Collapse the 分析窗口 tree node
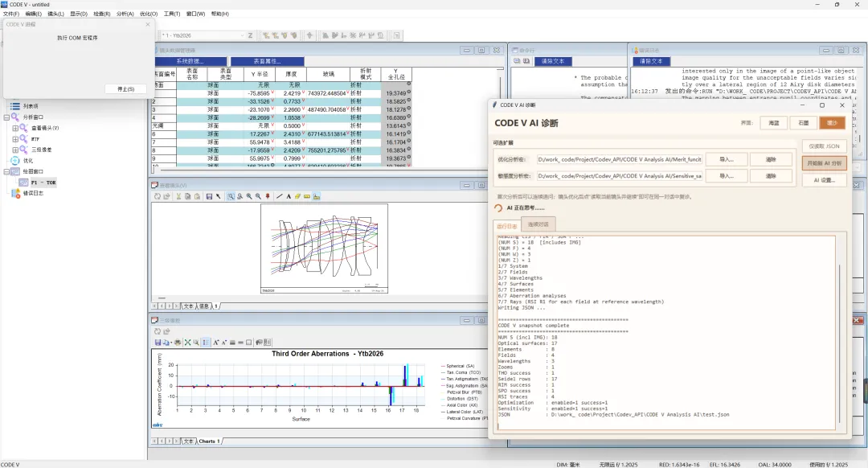Viewport: 868px width, 468px height. (6, 117)
